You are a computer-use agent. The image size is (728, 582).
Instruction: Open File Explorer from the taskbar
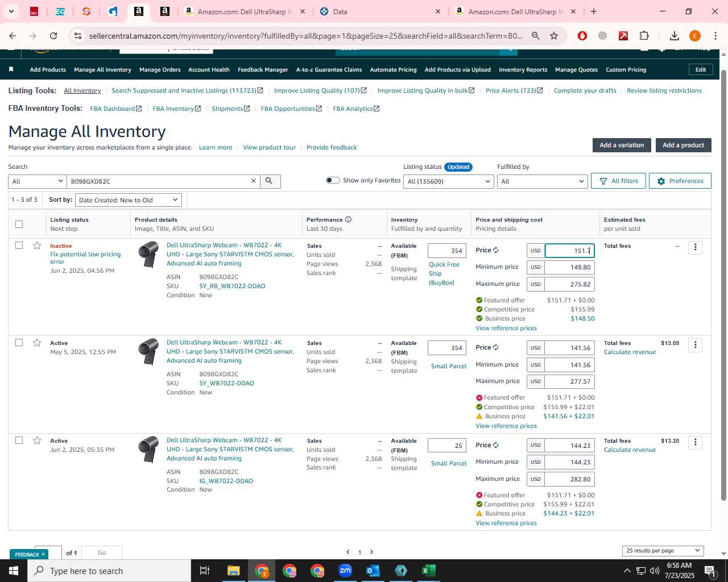pos(233,571)
